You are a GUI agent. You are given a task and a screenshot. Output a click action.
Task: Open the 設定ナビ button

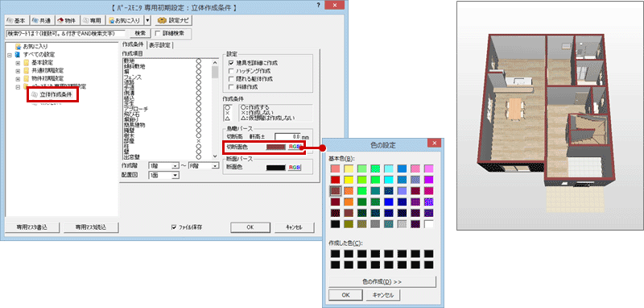coord(173,20)
